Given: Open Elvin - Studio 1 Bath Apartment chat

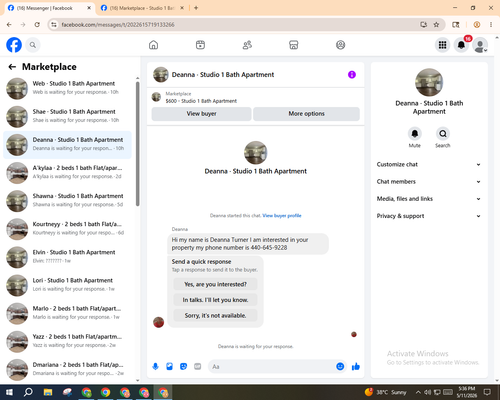Looking at the screenshot, I should [x=68, y=257].
